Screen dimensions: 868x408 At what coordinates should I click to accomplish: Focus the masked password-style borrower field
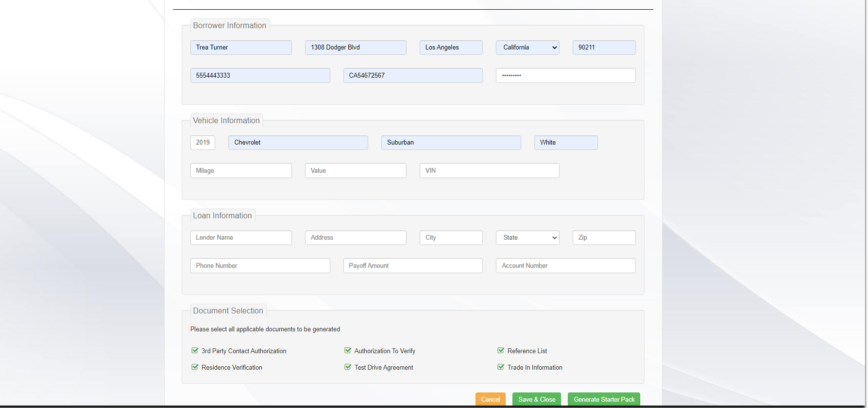[566, 76]
